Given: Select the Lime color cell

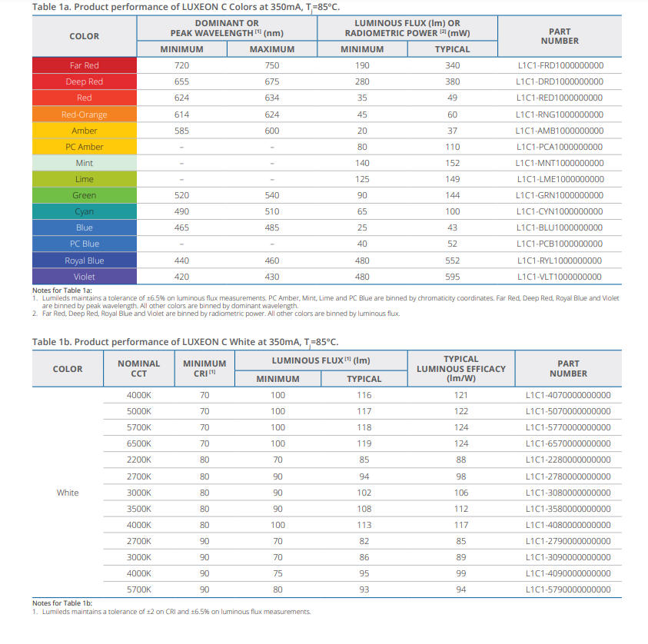Looking at the screenshot, I should pyautogui.click(x=85, y=179).
